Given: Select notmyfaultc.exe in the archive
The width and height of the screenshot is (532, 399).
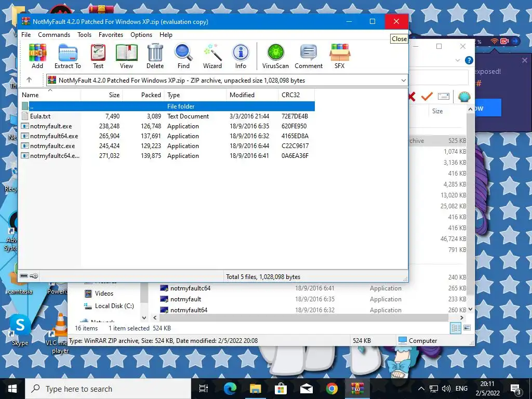Looking at the screenshot, I should pos(167,145).
